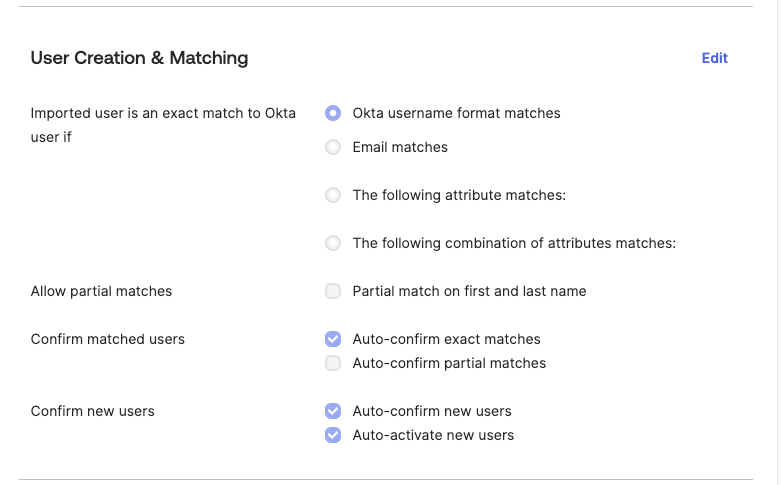Image resolution: width=781 pixels, height=485 pixels.
Task: Pick the 'combination of attributes matches' radio button
Action: [x=333, y=243]
